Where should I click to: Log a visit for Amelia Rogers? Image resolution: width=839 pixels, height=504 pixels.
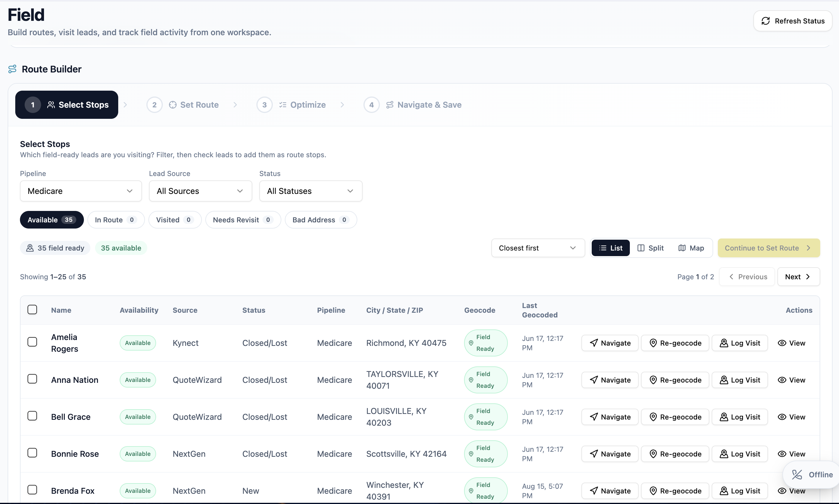pyautogui.click(x=740, y=343)
